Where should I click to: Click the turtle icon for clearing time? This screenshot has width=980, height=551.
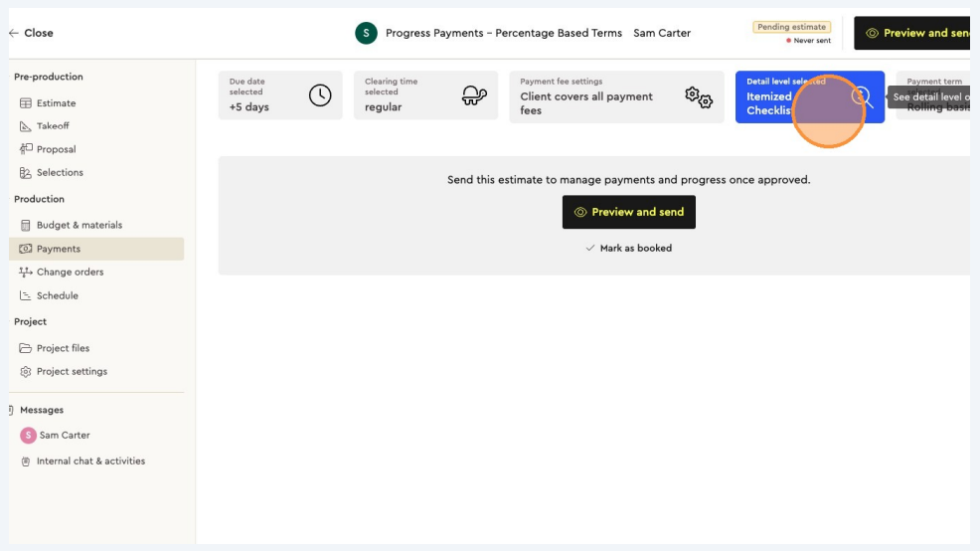click(x=475, y=95)
